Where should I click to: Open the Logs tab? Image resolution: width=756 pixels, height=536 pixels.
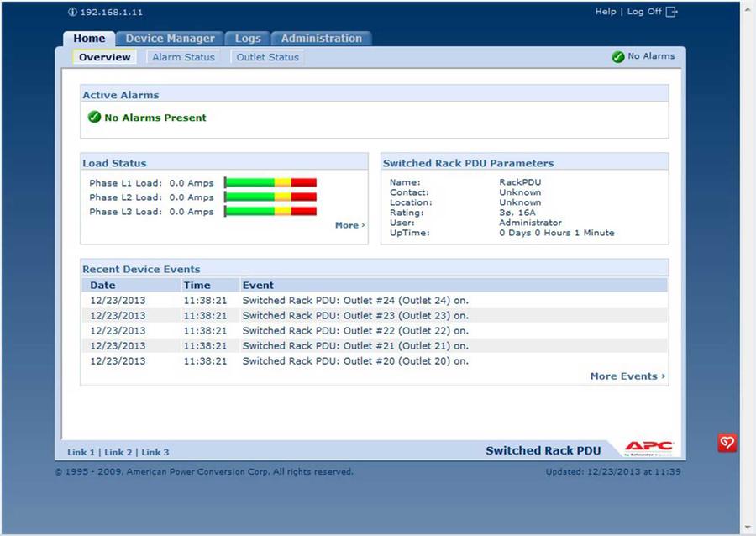pyautogui.click(x=248, y=39)
